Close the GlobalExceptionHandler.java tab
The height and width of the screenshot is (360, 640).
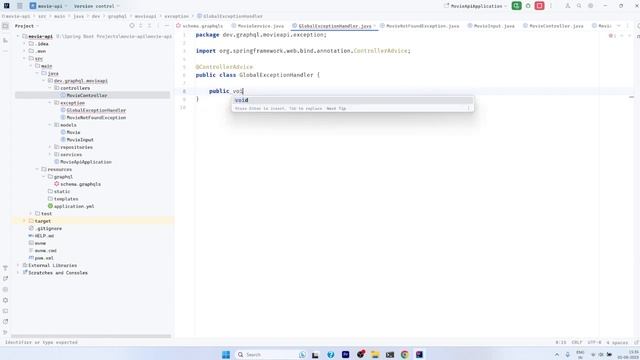pyautogui.click(x=375, y=26)
